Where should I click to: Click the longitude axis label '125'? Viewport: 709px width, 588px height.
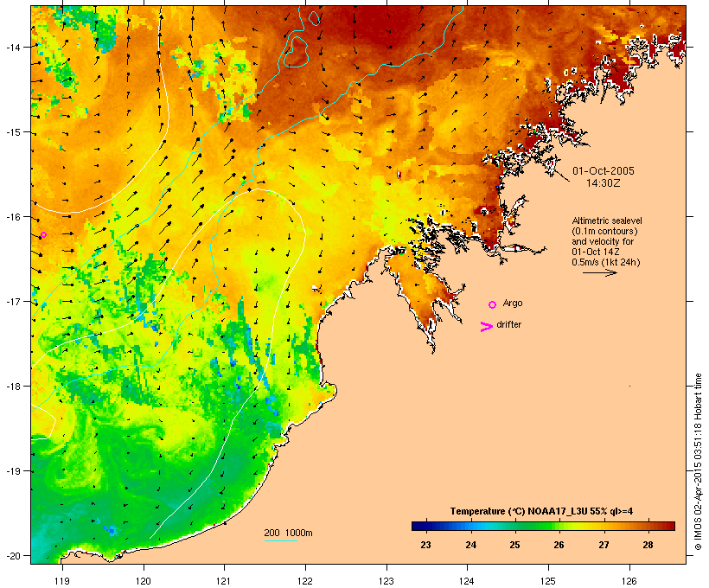pyautogui.click(x=548, y=580)
